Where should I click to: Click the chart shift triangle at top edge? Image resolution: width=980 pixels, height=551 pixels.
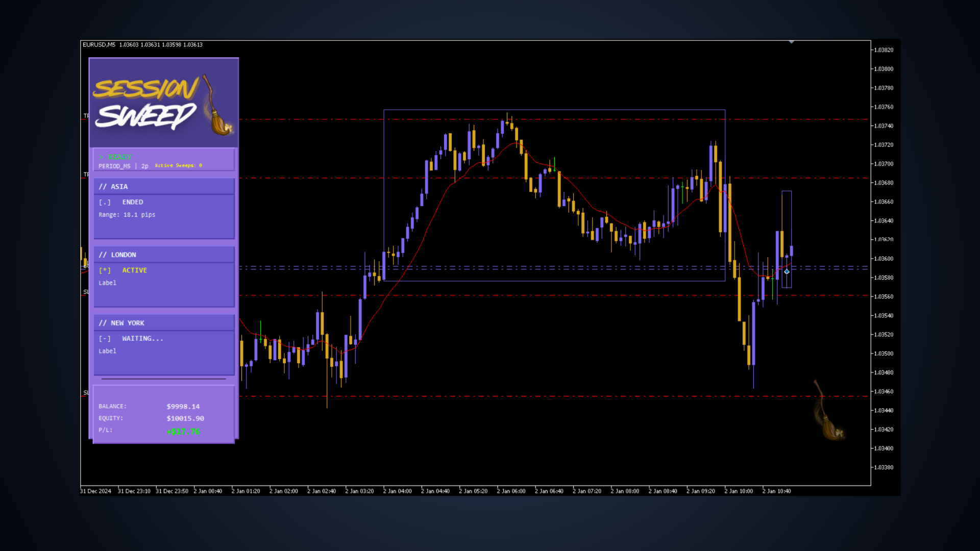tap(791, 42)
